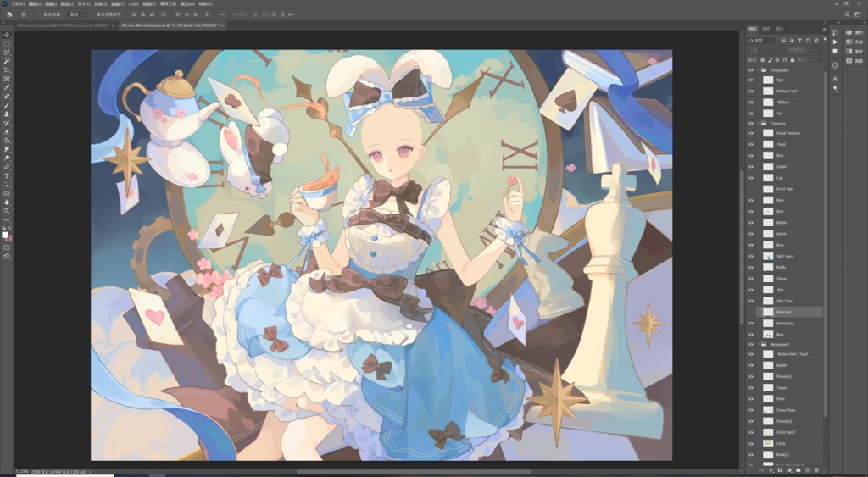The width and height of the screenshot is (868, 477).
Task: Open the Properties info panel icon
Action: click(835, 65)
